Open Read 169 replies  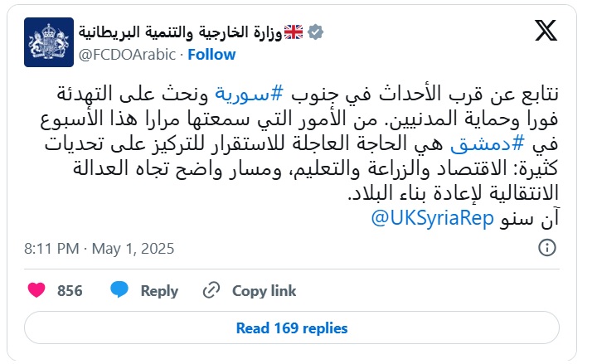[292, 328]
